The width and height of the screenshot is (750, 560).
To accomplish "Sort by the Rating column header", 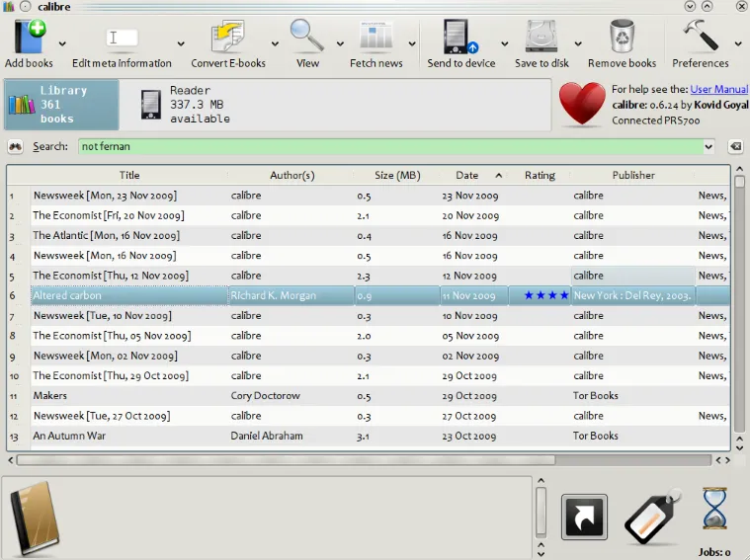I will 540,175.
